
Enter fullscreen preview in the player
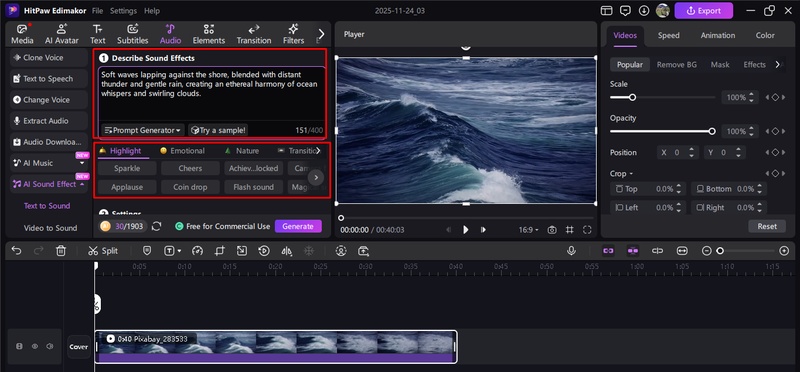pyautogui.click(x=587, y=230)
